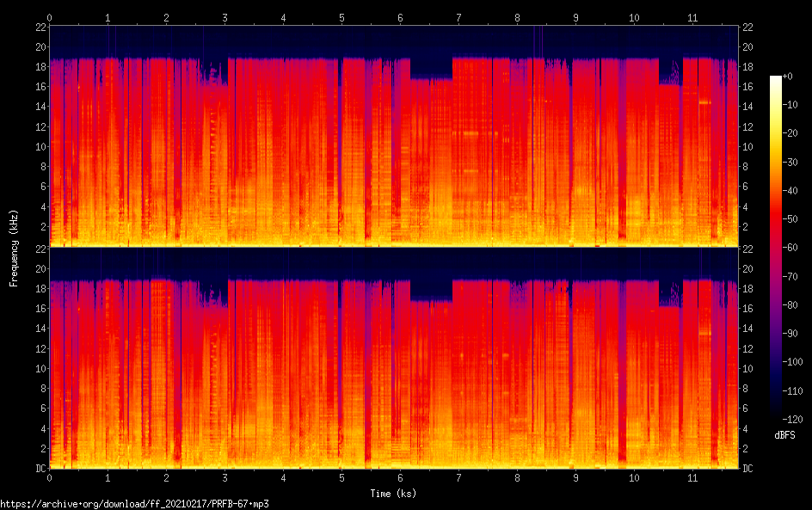
Task: Click the 7 tick label on the top time axis
Action: pyautogui.click(x=458, y=17)
